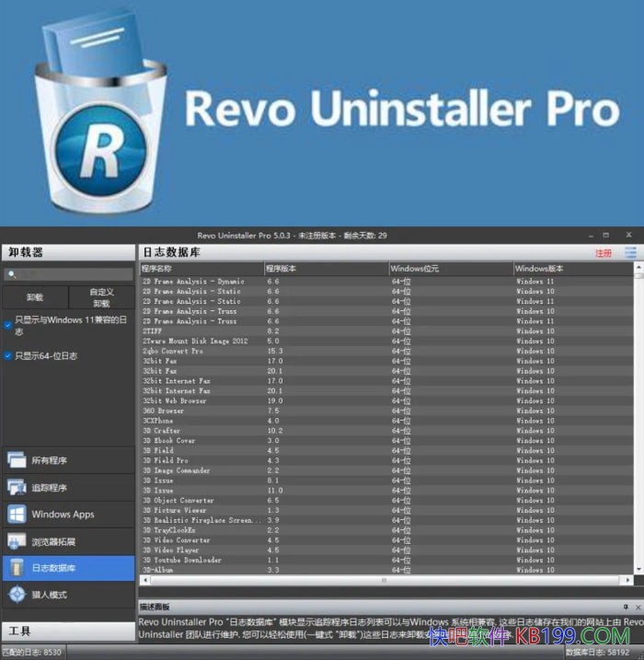Image resolution: width=644 pixels, height=660 pixels.
Task: Select the Windows Apps sidebar icon
Action: [x=17, y=514]
